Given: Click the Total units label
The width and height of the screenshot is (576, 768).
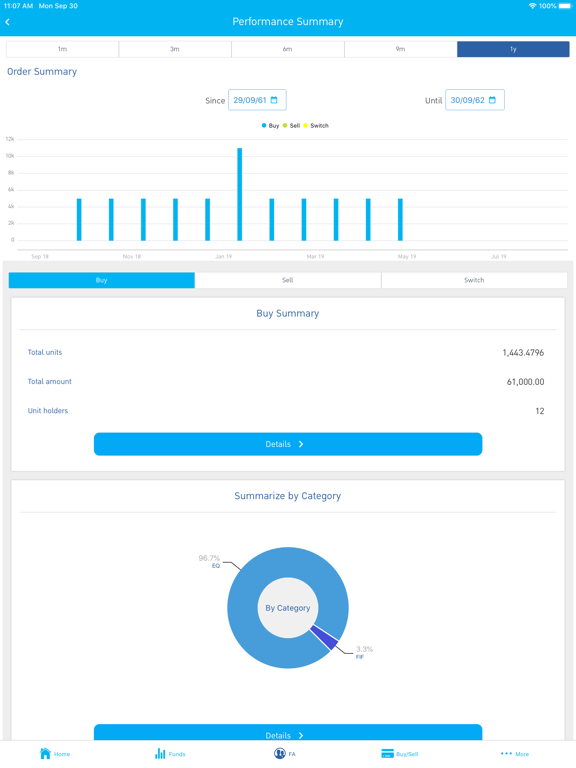Looking at the screenshot, I should tap(45, 352).
